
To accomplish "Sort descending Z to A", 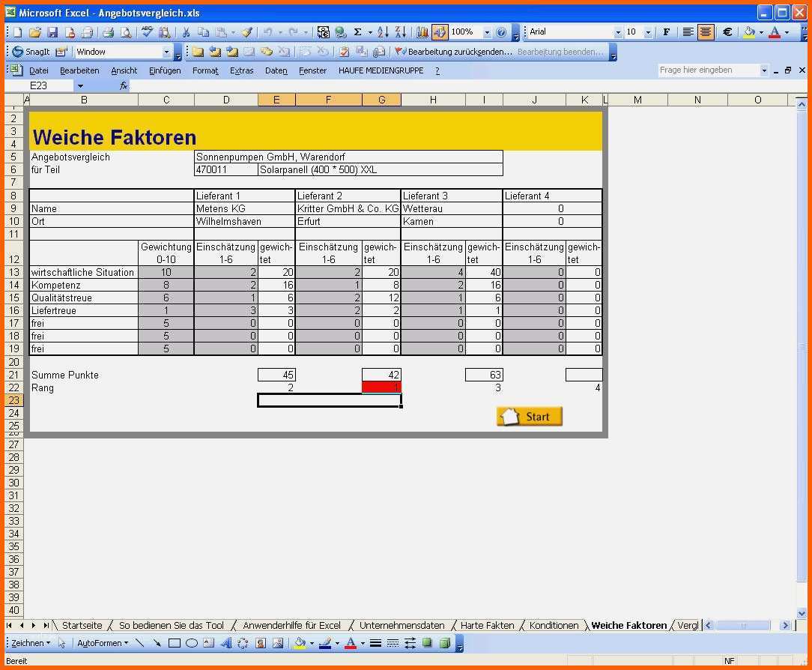I will (400, 32).
